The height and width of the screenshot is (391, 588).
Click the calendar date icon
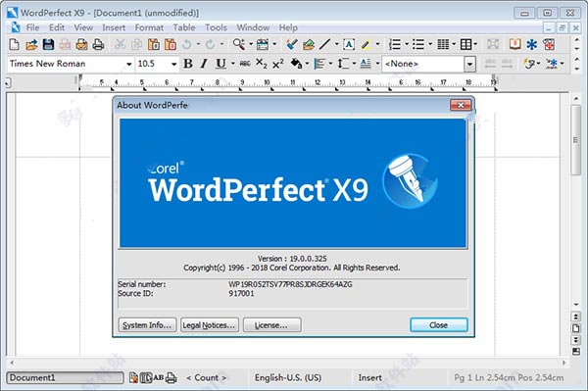[x=263, y=44]
